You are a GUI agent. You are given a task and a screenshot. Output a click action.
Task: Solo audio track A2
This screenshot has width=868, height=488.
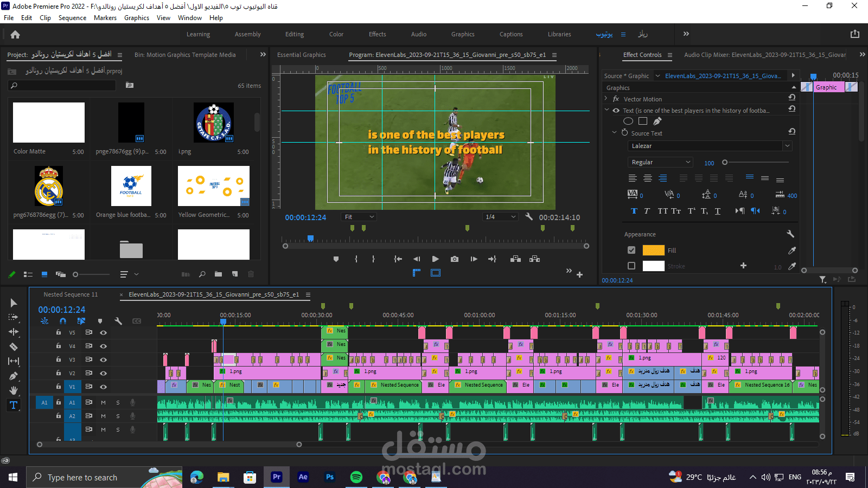[118, 416]
